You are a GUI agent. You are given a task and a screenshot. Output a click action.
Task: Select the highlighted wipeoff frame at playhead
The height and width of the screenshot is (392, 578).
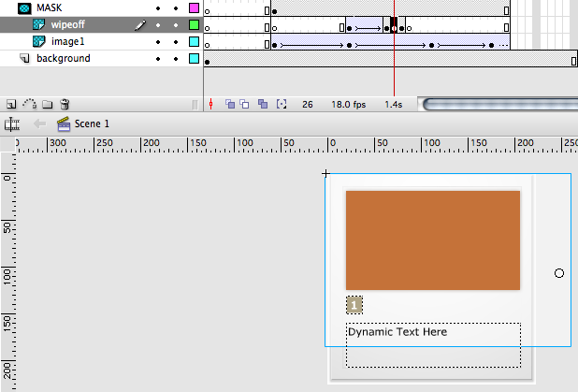[394, 24]
